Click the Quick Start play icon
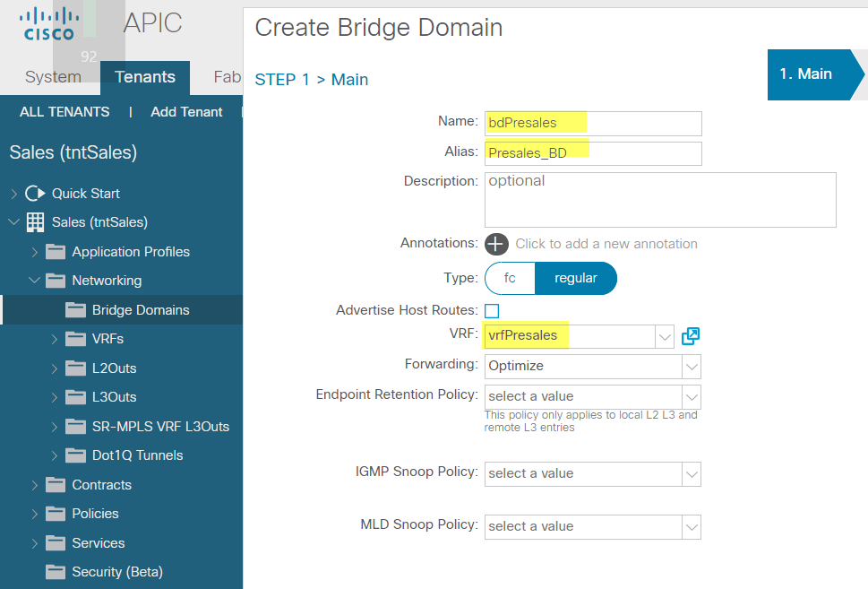 35,194
